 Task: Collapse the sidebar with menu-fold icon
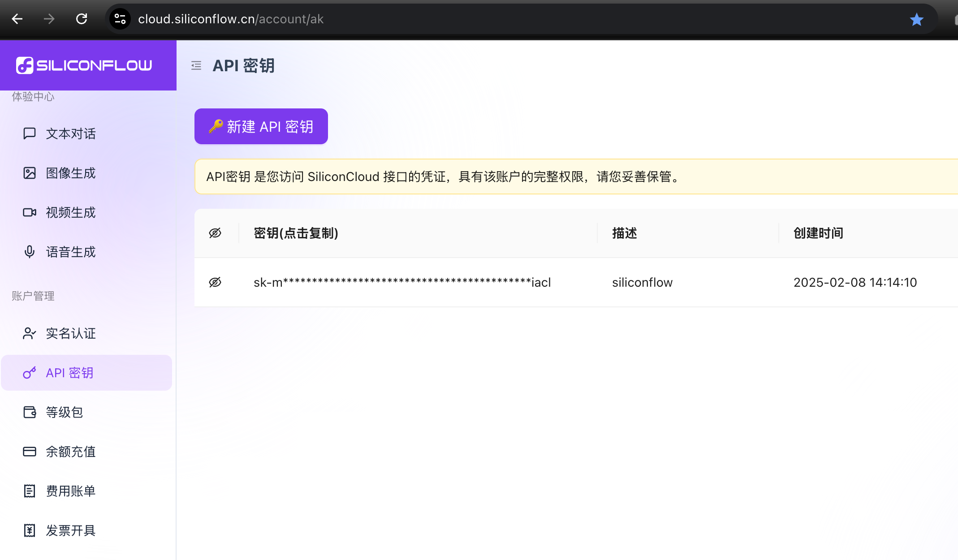(196, 66)
